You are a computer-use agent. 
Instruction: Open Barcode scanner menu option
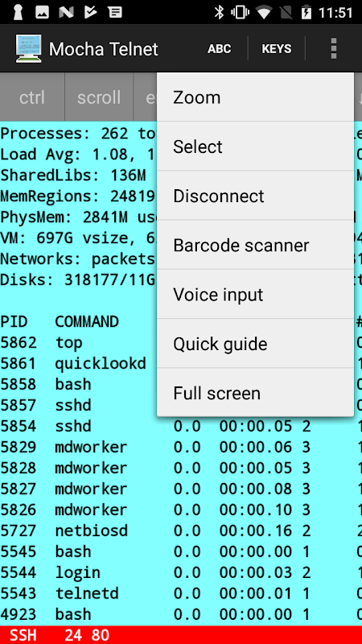pyautogui.click(x=255, y=246)
